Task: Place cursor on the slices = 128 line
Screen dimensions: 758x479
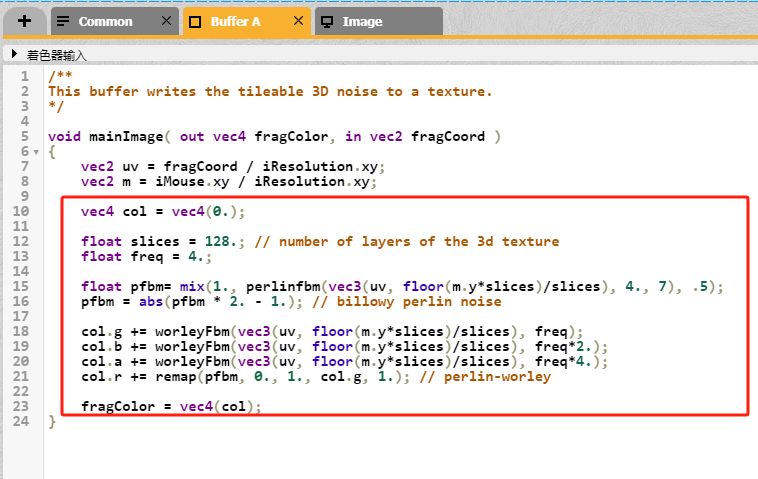Action: click(160, 241)
